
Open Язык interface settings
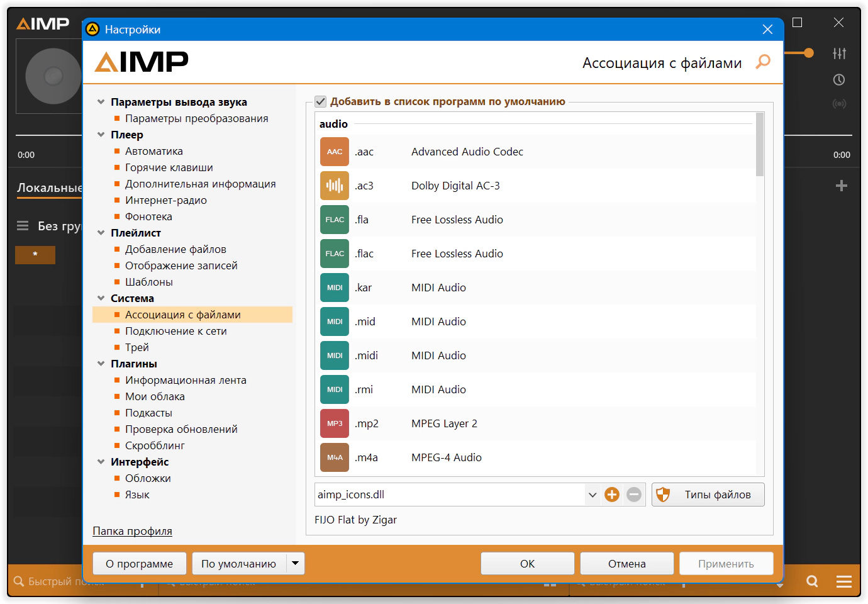click(x=137, y=495)
